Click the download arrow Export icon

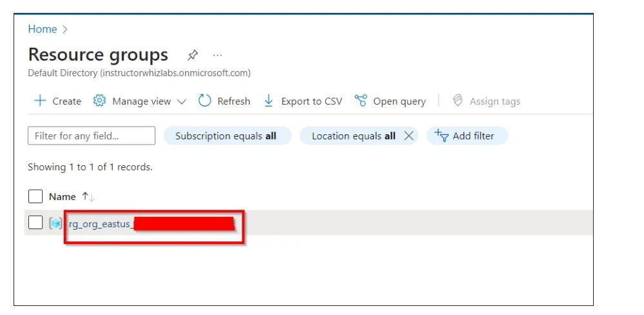pos(269,101)
